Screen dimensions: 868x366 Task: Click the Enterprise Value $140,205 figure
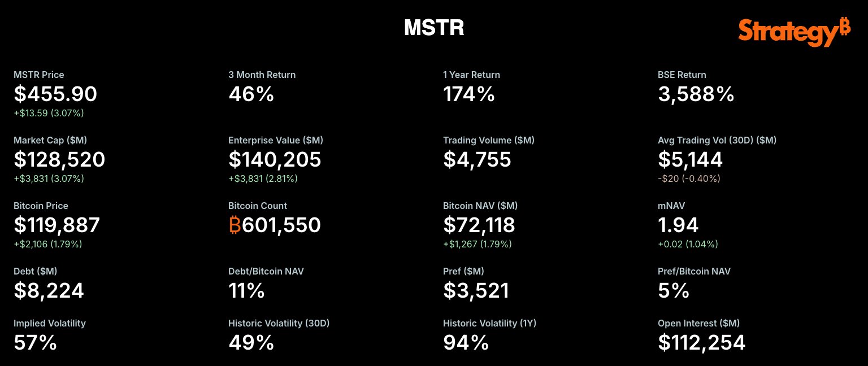[x=275, y=160]
